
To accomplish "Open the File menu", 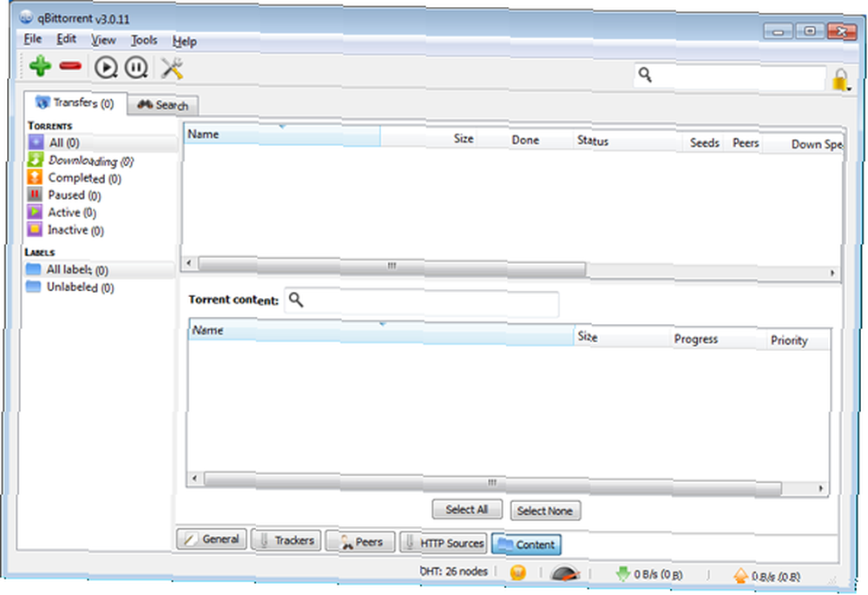I will (33, 39).
